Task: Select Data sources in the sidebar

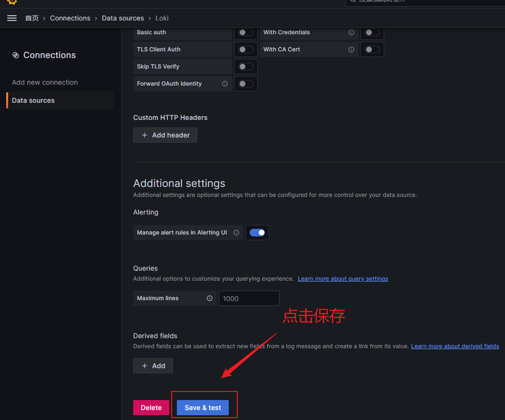Action: click(x=33, y=100)
